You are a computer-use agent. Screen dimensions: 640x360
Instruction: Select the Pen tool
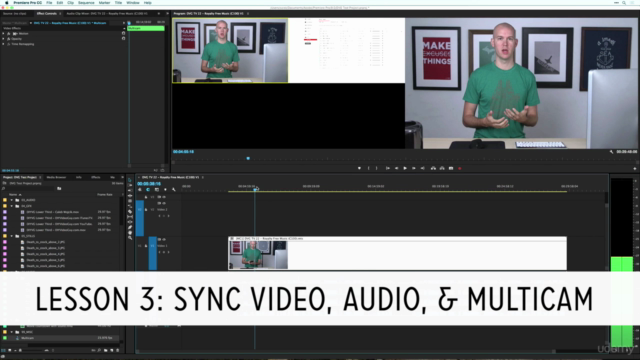(x=130, y=227)
